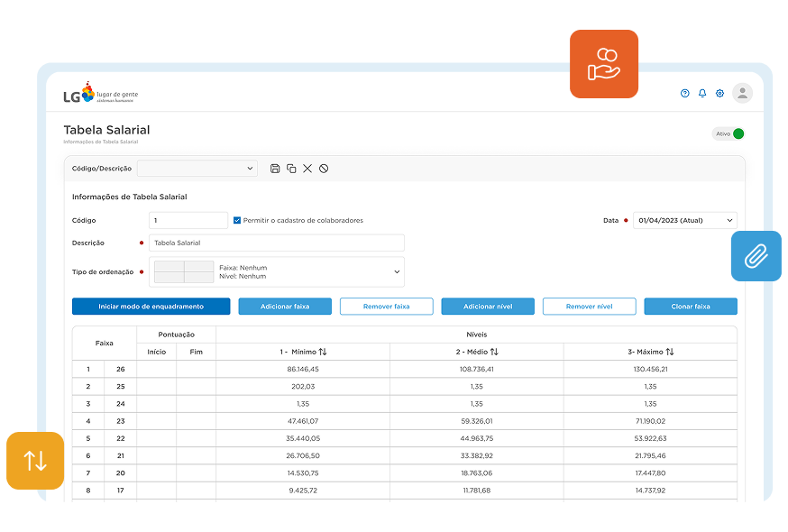Click the Clonar faixa button
The height and width of the screenshot is (532, 788).
690,307
